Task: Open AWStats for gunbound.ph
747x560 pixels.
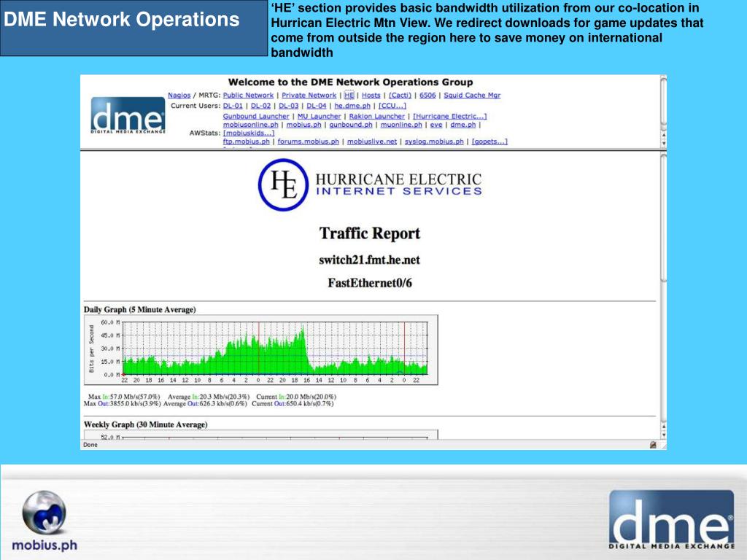Action: click(x=351, y=125)
